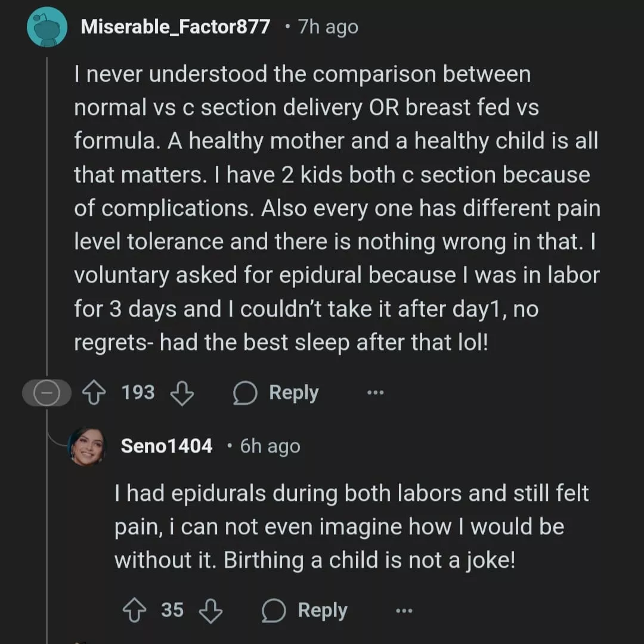The width and height of the screenshot is (644, 644).
Task: Click the 193 vote count
Action: point(138,393)
